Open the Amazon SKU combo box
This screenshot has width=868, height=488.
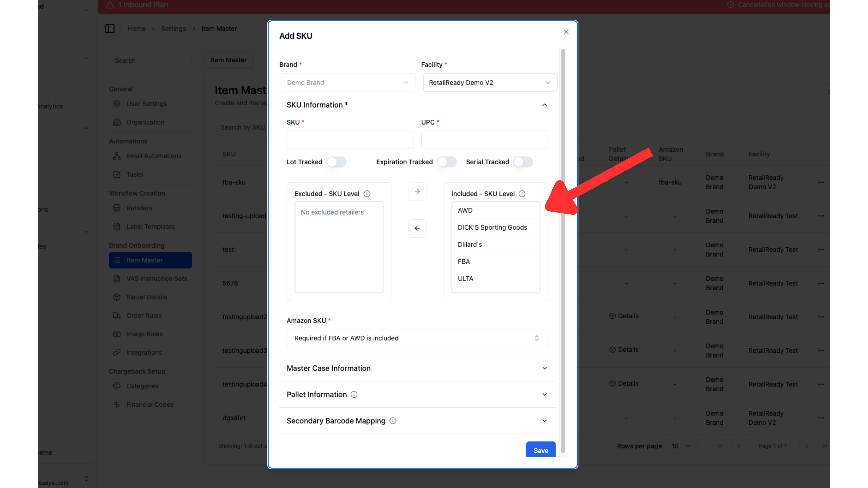[417, 338]
